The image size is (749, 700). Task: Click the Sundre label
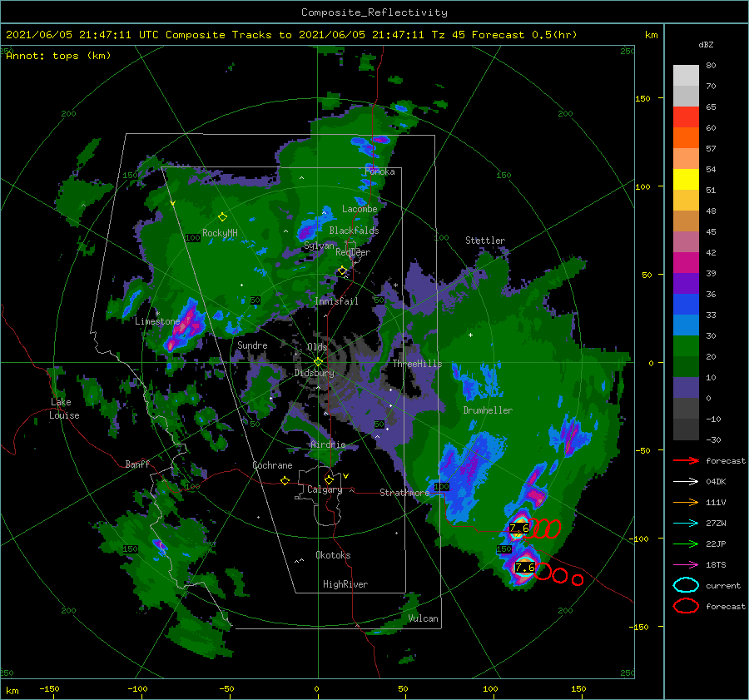click(252, 345)
